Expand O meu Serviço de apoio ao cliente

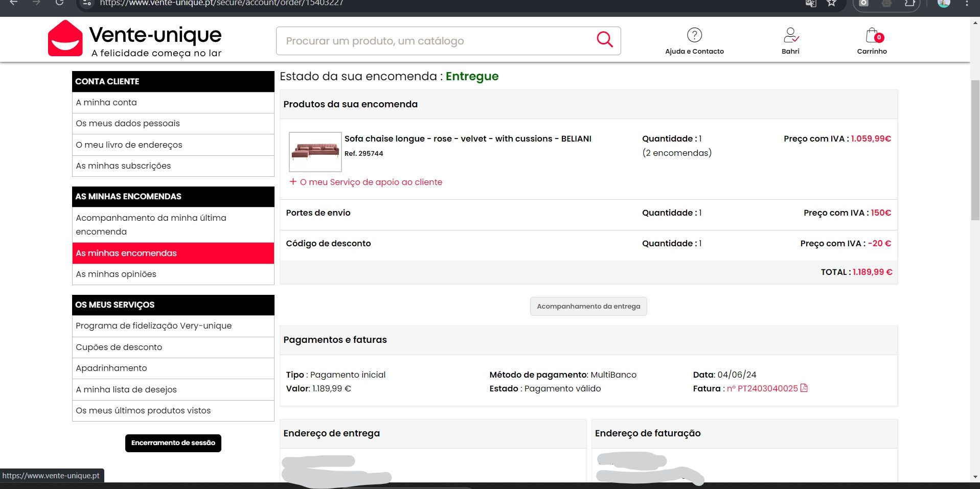coord(366,182)
